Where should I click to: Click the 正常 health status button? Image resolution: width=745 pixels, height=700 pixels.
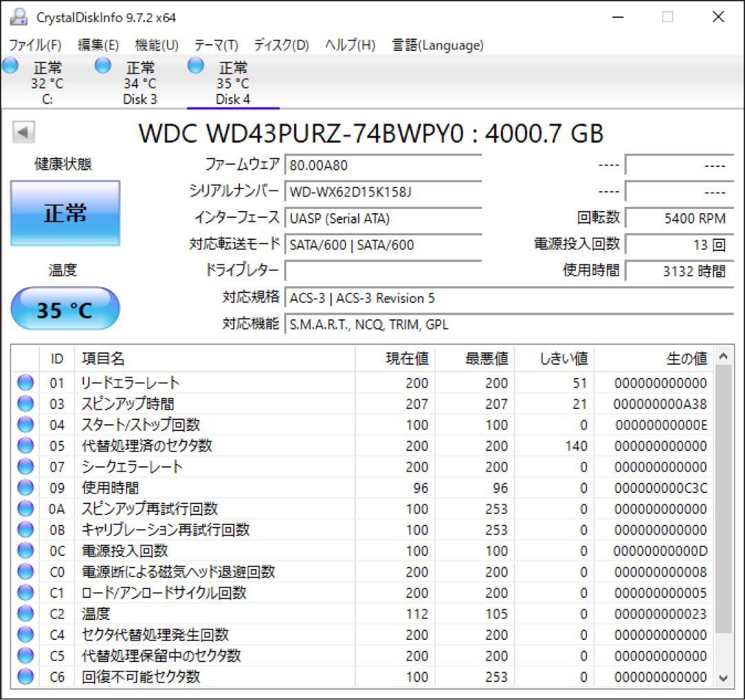pyautogui.click(x=64, y=213)
